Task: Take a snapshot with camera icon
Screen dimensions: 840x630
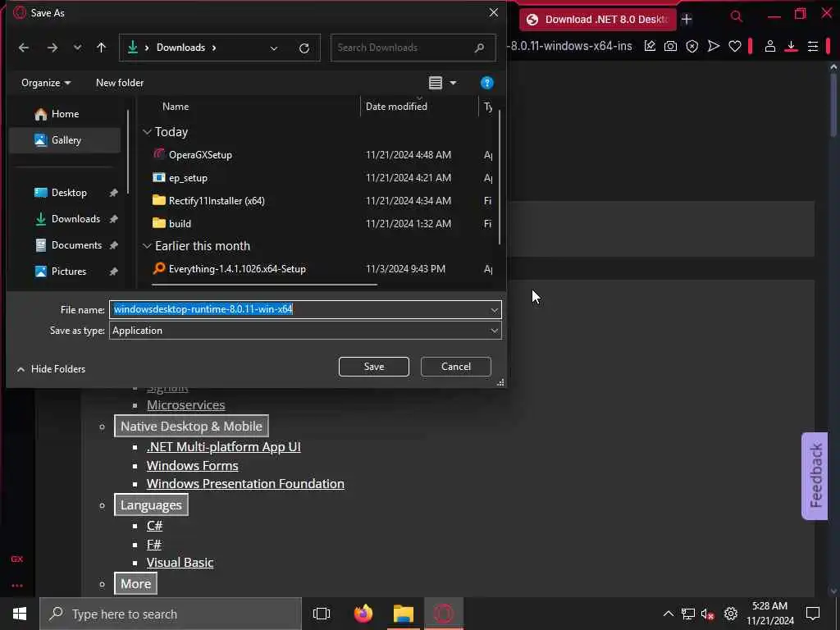Action: pyautogui.click(x=670, y=47)
